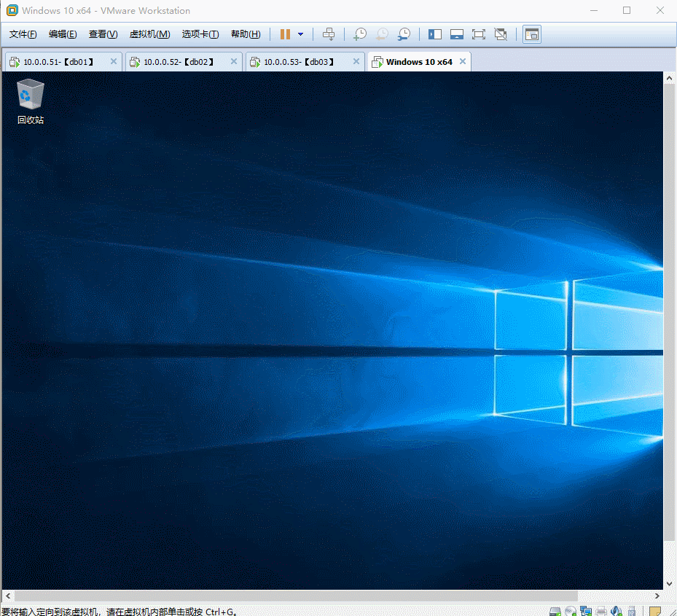Toggle the thumbnail bar view icon
Screen dimensions: 677x616
pos(456,34)
